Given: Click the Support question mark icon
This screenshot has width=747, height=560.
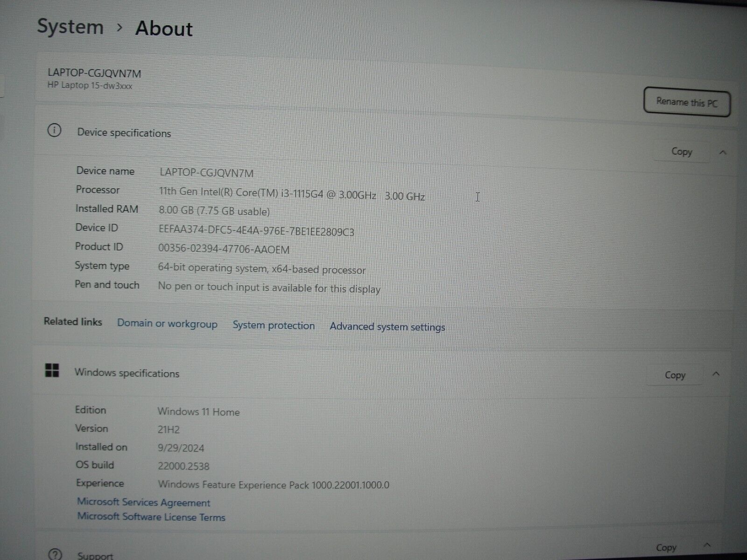Looking at the screenshot, I should pos(55,554).
